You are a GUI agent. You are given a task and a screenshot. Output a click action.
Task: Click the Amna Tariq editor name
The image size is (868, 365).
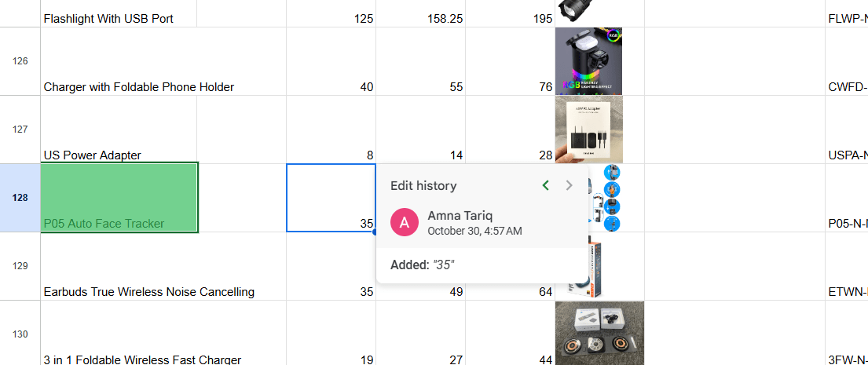(460, 216)
